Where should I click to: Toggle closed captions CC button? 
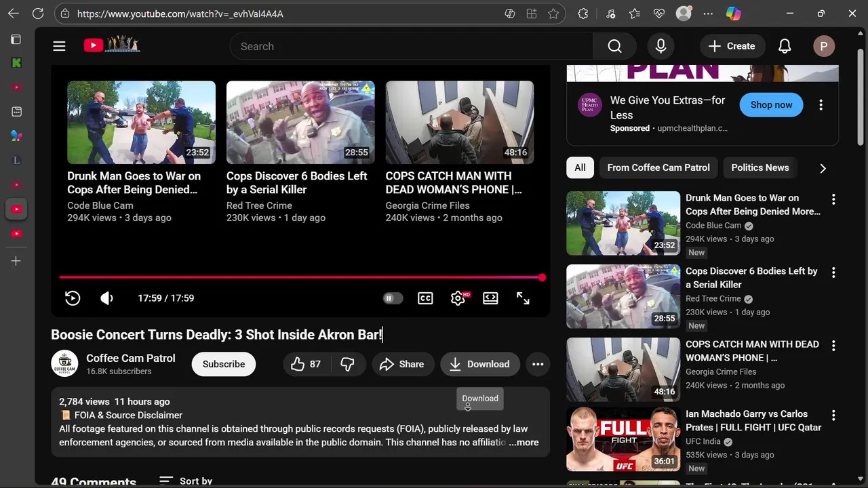click(x=425, y=298)
